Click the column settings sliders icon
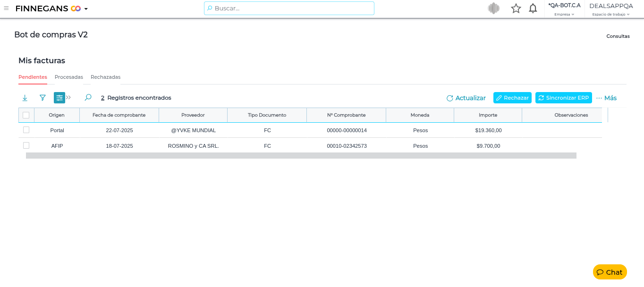This screenshot has height=287, width=644. (x=59, y=98)
